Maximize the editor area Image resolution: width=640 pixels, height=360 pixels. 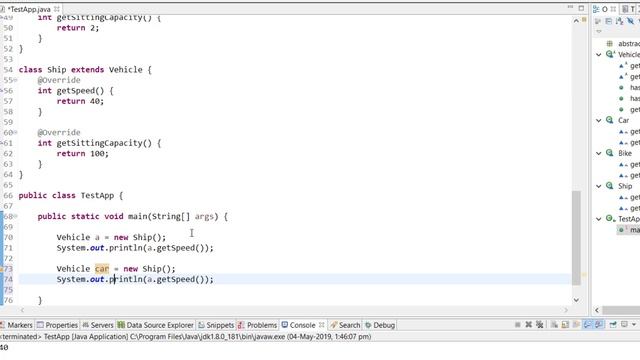581,8
